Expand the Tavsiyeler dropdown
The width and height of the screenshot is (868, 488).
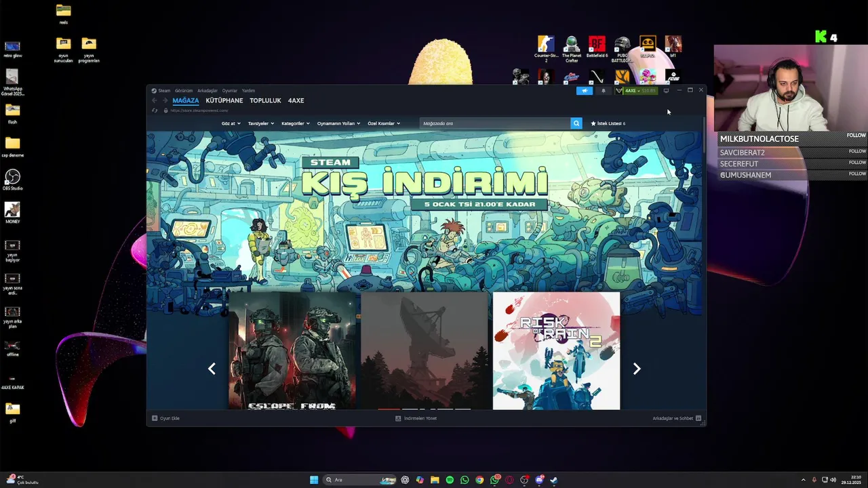click(x=260, y=123)
